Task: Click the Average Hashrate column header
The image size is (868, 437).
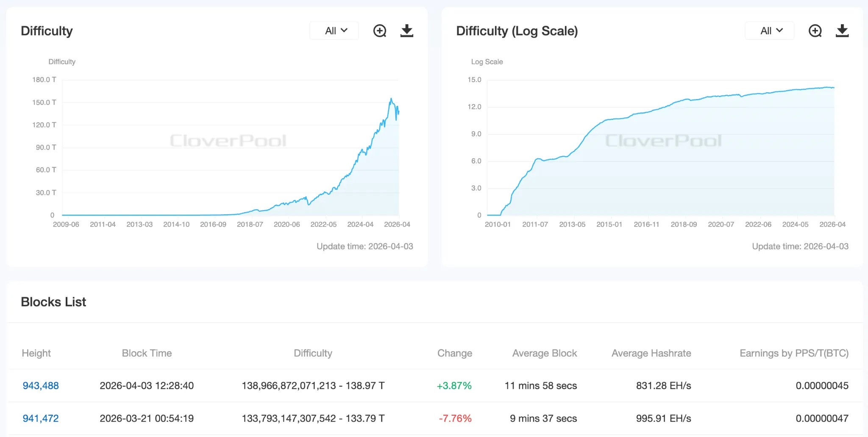Action: coord(651,353)
